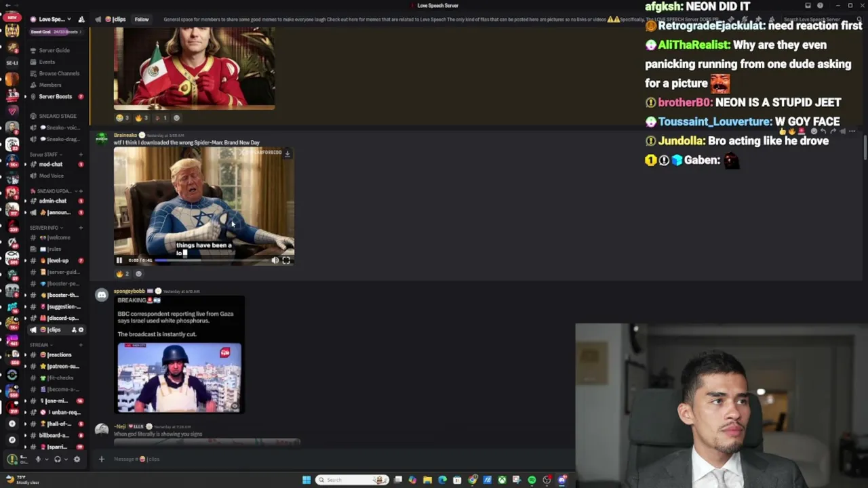Open the level-up channel
Viewport: 868px width, 488px height.
58,260
